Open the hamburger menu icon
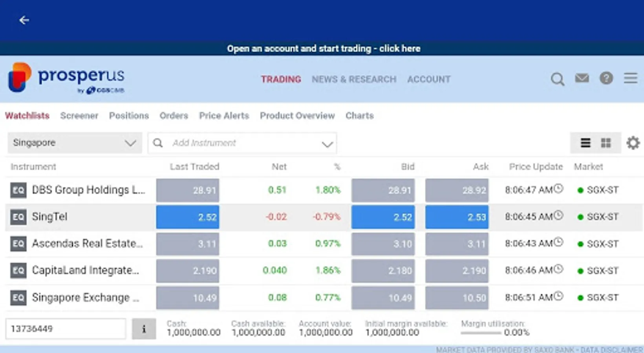 [631, 78]
